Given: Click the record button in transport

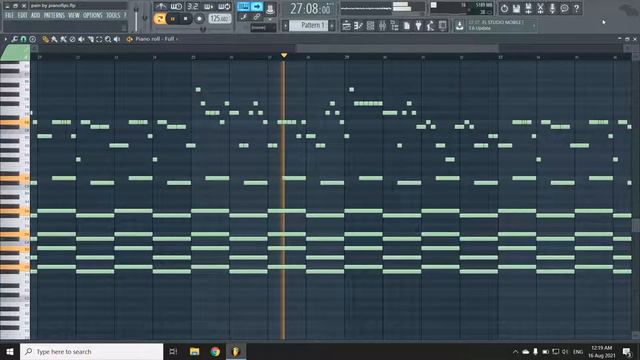Looking at the screenshot, I should [199, 19].
